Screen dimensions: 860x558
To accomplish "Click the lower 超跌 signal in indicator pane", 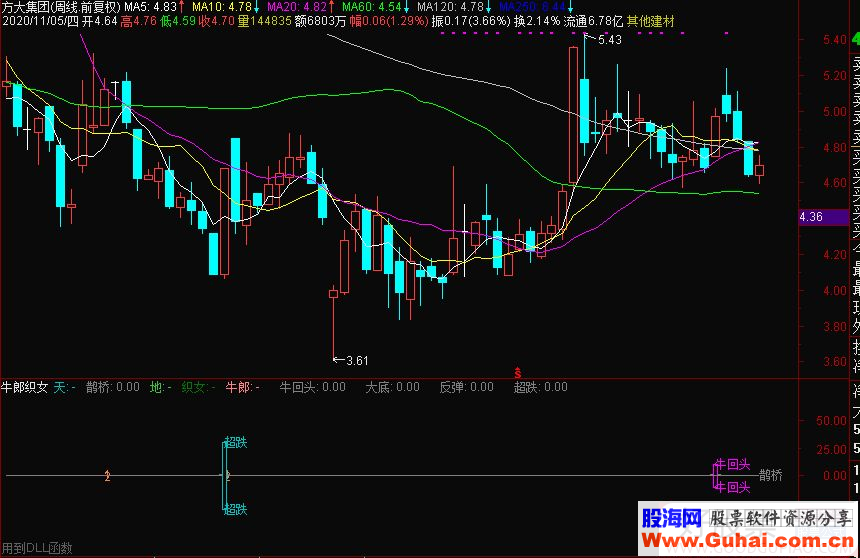I will point(236,509).
